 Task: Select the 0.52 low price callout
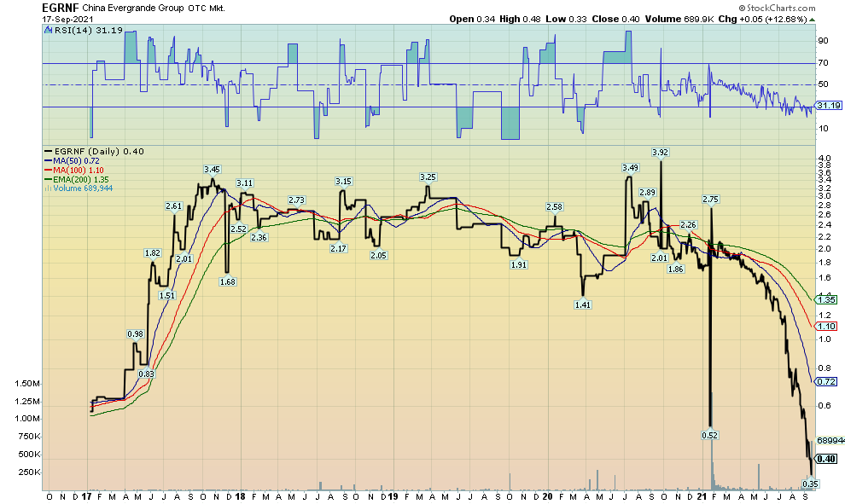710,435
